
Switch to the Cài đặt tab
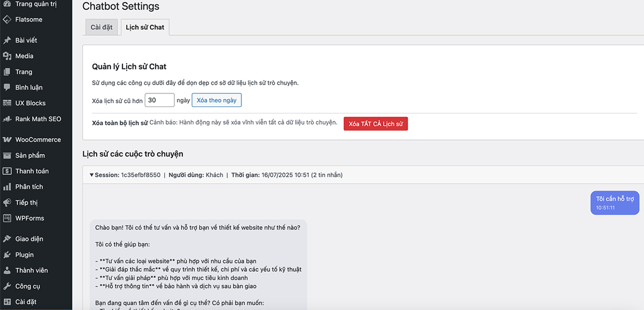click(101, 27)
